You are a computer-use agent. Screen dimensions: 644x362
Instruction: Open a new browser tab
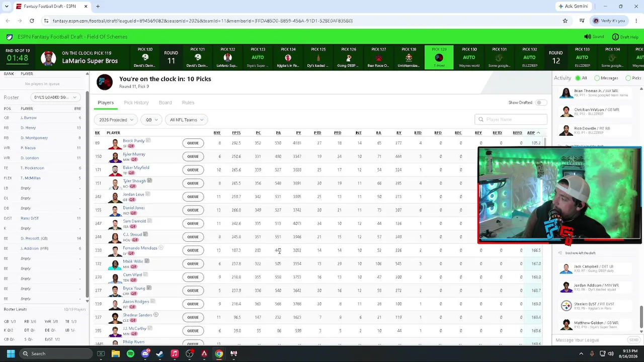(98, 7)
